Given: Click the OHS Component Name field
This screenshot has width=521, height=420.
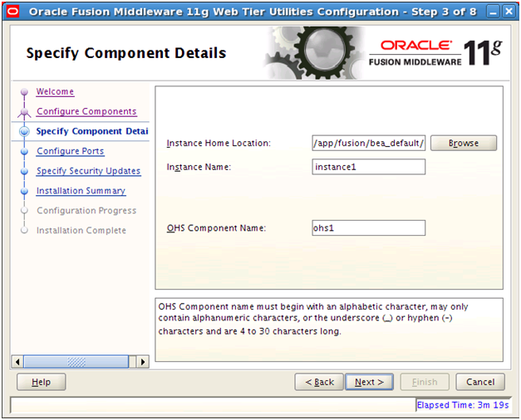Looking at the screenshot, I should pos(368,228).
